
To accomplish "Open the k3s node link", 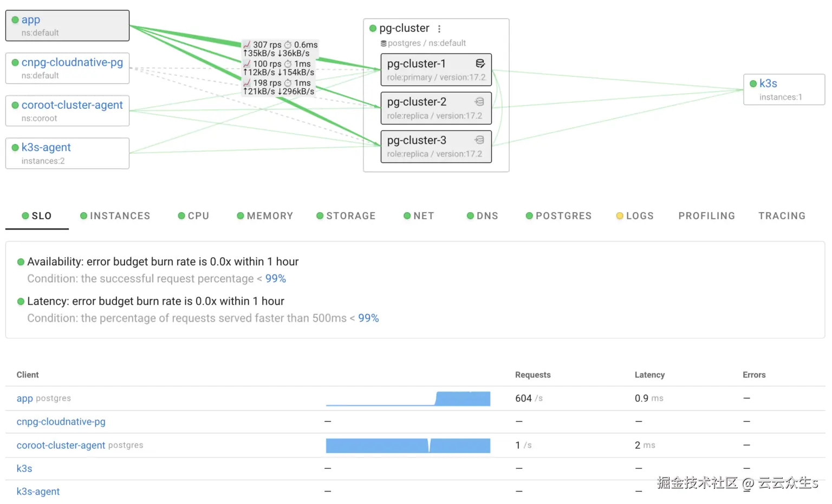I will [768, 83].
